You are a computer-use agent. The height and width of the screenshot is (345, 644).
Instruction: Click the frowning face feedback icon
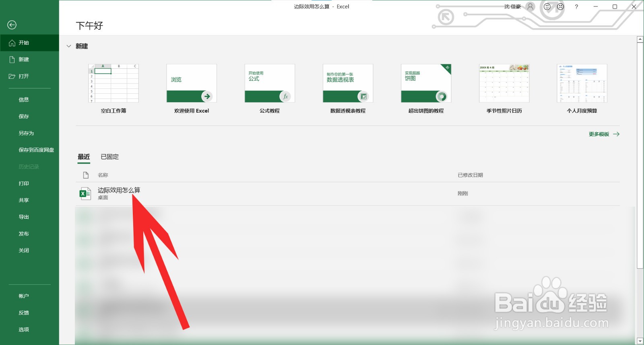click(x=560, y=6)
